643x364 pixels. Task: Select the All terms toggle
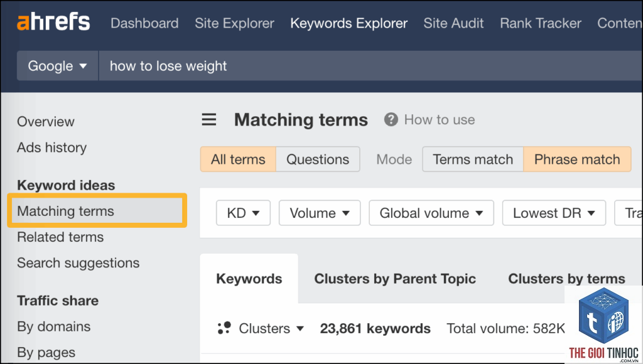pyautogui.click(x=238, y=159)
